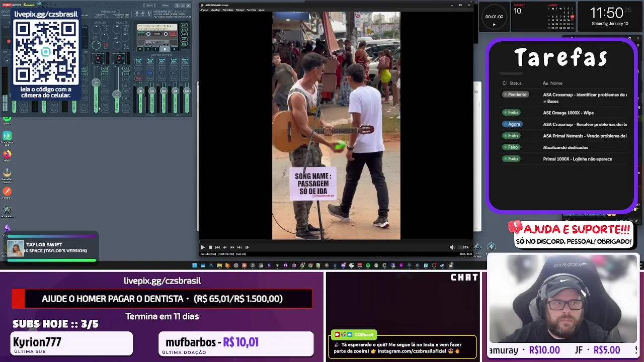
Task: Open the Visualizar menu in media player
Action: pos(215,10)
